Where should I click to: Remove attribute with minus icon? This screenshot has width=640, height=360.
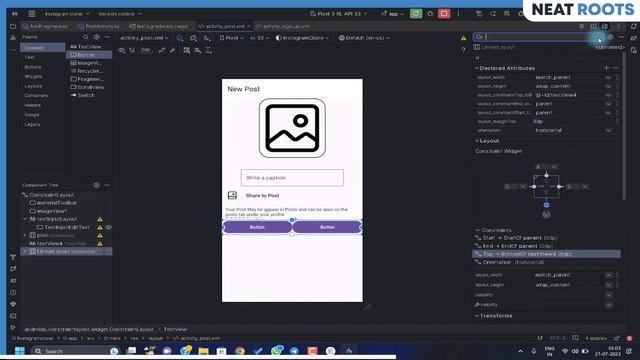pyautogui.click(x=616, y=68)
